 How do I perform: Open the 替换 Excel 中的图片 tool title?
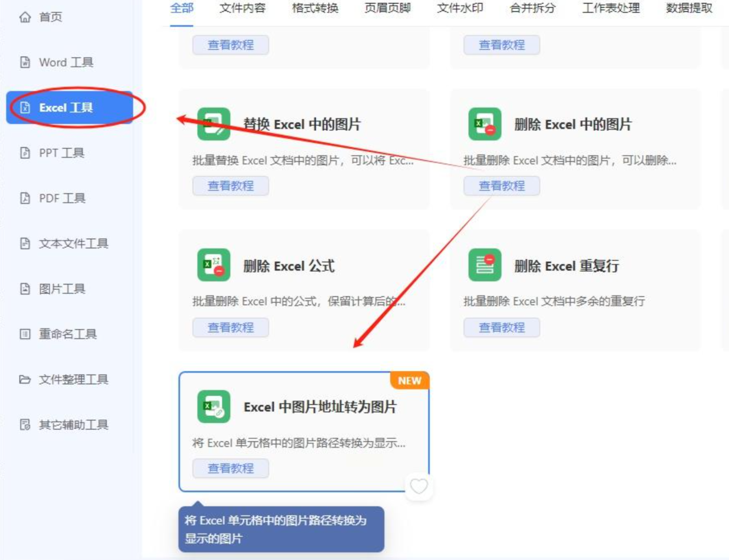point(302,124)
